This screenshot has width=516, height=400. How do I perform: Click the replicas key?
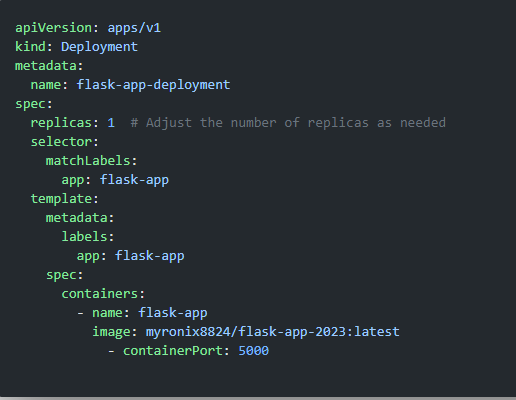coord(61,123)
